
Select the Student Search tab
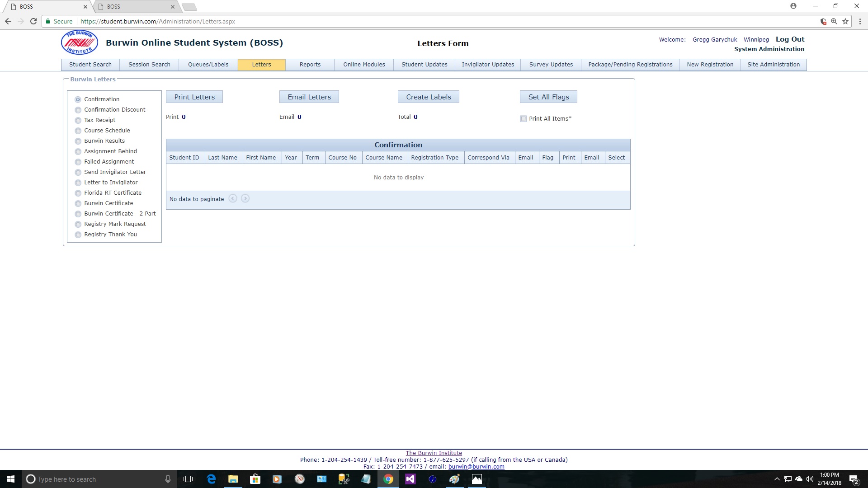tap(90, 64)
